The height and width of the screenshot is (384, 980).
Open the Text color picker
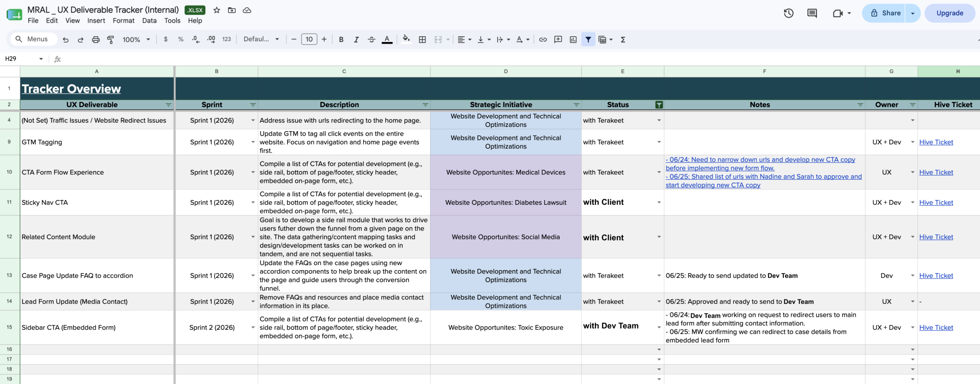coord(387,39)
